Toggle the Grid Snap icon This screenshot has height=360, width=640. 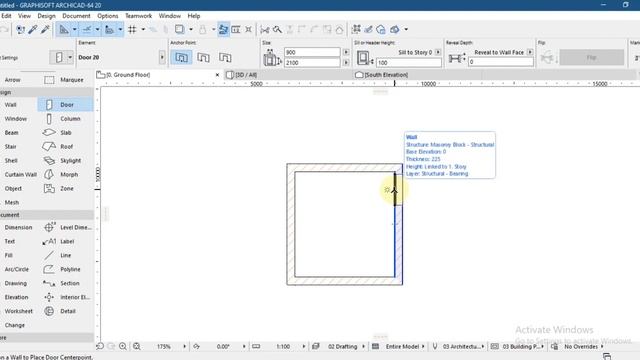coord(132,29)
